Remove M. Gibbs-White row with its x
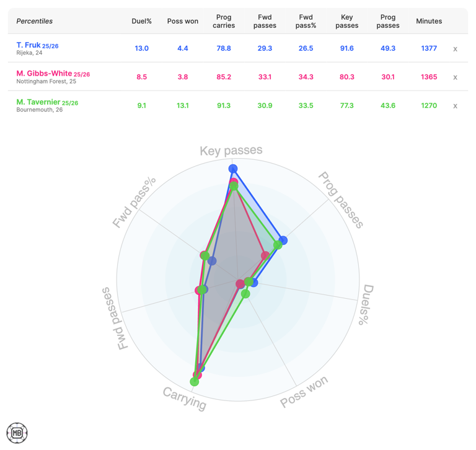The width and height of the screenshot is (476, 450). point(455,77)
